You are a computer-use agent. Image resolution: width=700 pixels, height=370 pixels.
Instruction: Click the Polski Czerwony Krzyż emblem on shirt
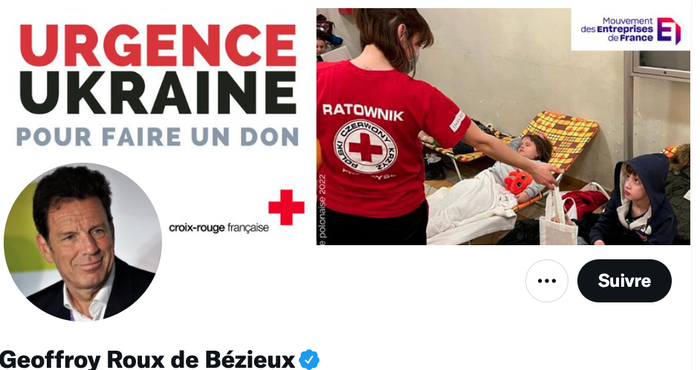click(x=366, y=147)
